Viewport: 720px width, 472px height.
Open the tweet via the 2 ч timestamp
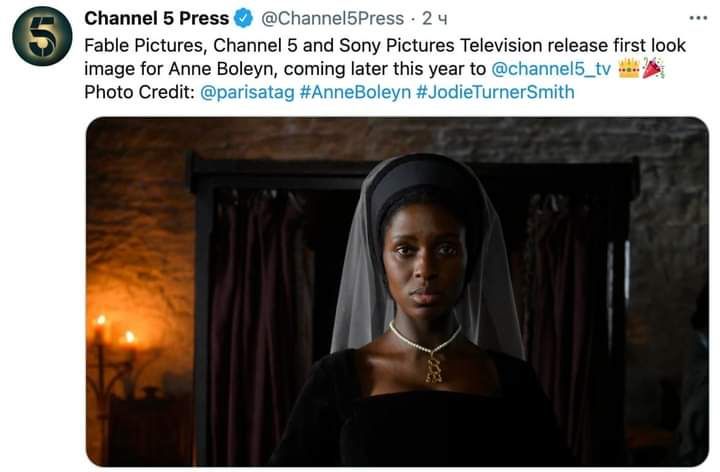[434, 19]
